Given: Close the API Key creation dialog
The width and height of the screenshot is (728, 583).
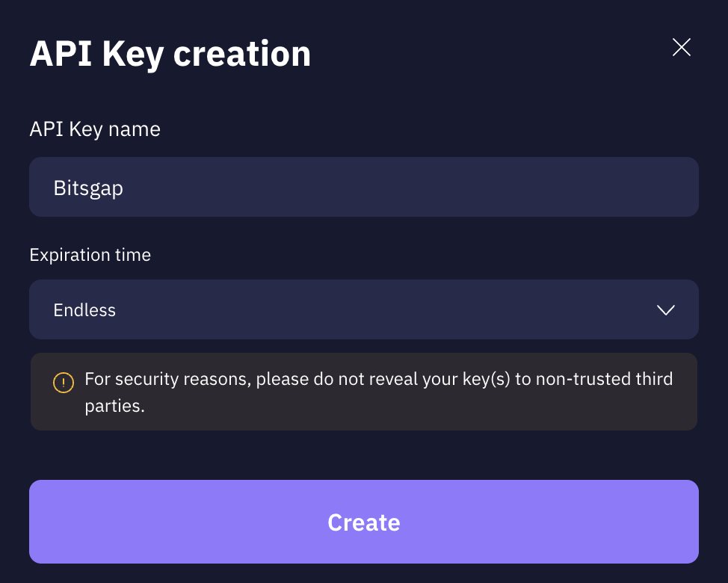Looking at the screenshot, I should coord(682,48).
